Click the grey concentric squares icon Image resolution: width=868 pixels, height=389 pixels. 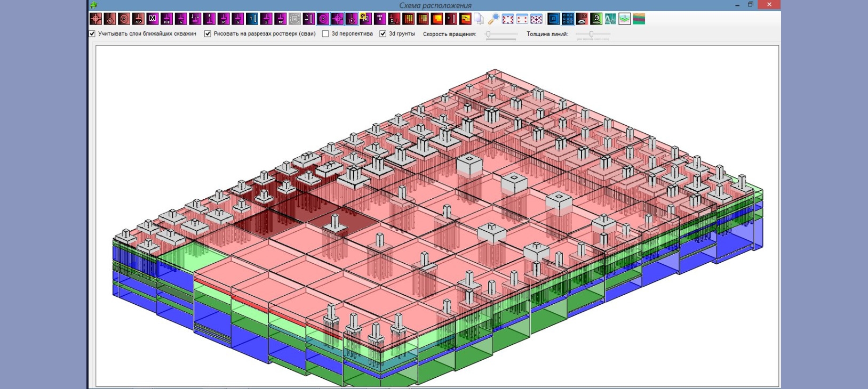(294, 19)
